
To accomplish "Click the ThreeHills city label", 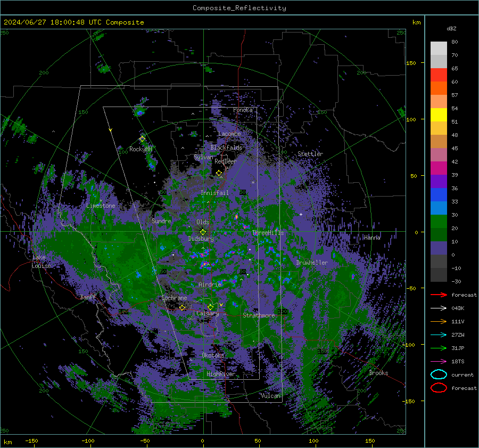I will tap(268, 233).
